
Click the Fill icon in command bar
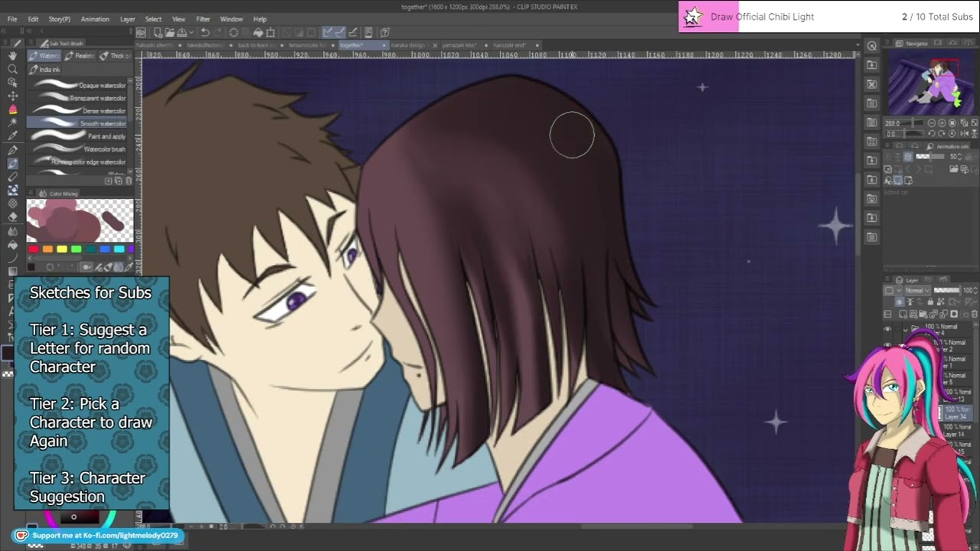click(258, 32)
